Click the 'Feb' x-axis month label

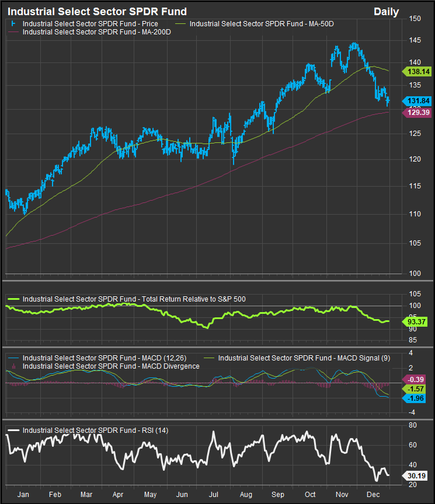pyautogui.click(x=55, y=495)
